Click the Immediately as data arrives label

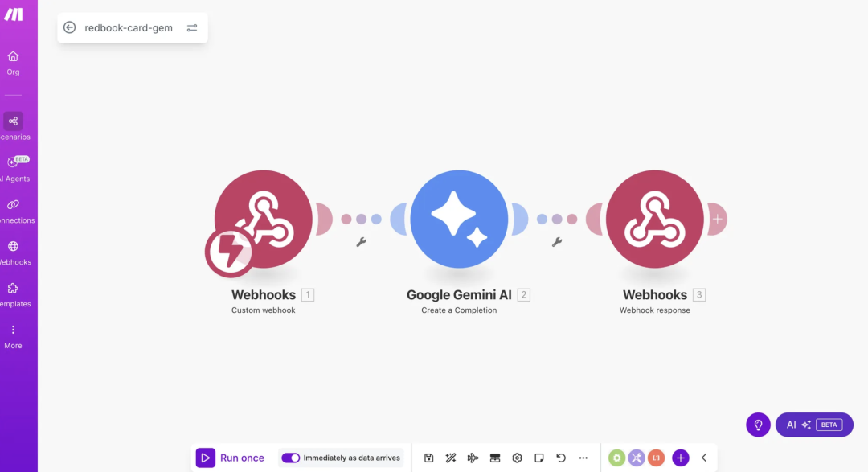[x=351, y=458]
